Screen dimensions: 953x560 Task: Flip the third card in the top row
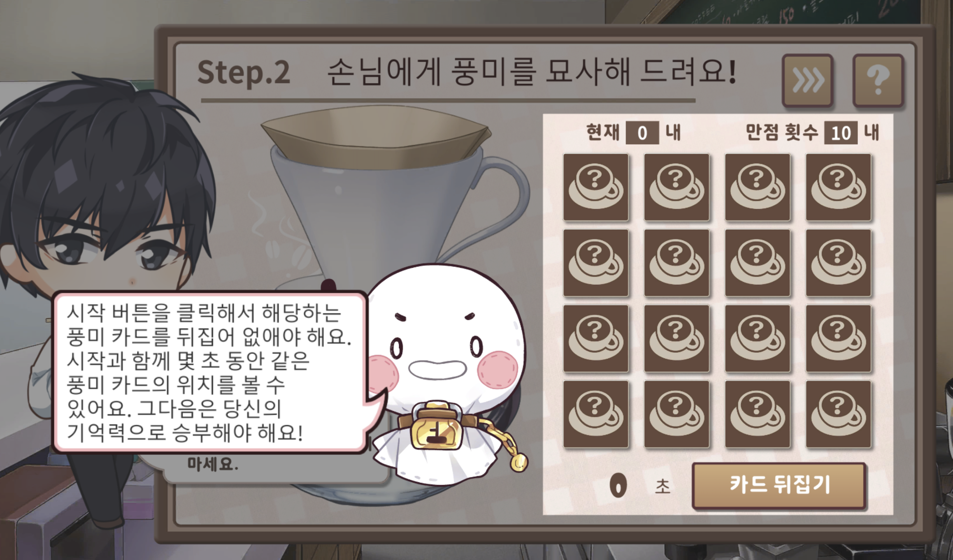pos(758,187)
